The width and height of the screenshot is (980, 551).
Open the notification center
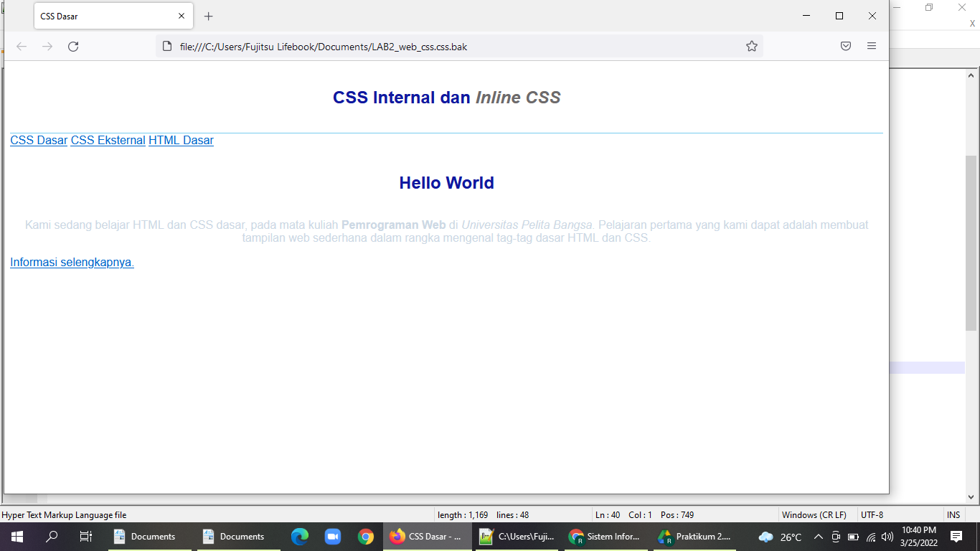click(x=956, y=537)
